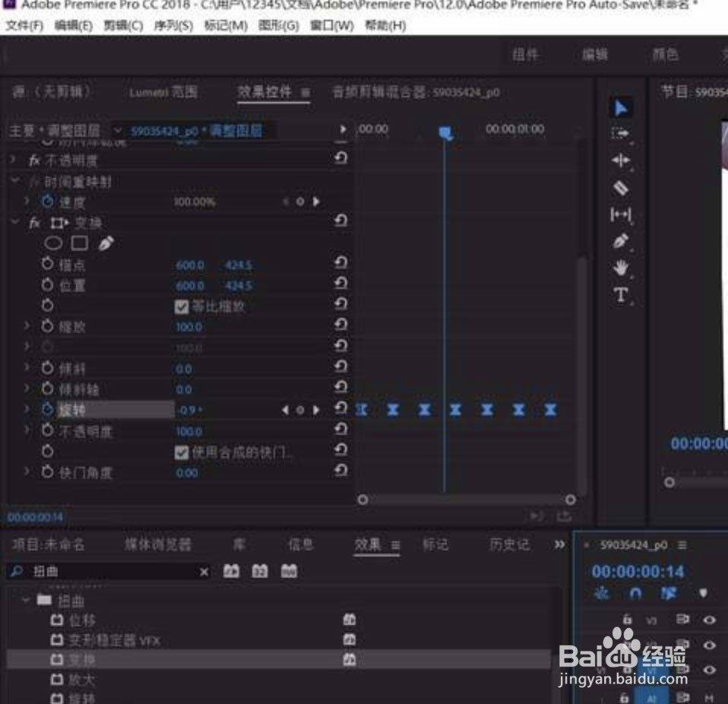The image size is (728, 704).
Task: Expand the 快门角度 parameter
Action: point(27,472)
